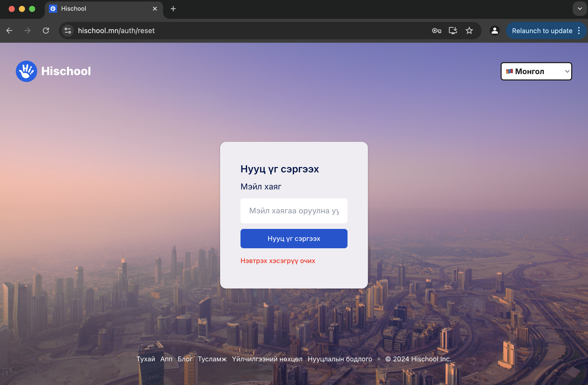Click the Hischool favicon on the tab
The width and height of the screenshot is (588, 385).
point(53,8)
